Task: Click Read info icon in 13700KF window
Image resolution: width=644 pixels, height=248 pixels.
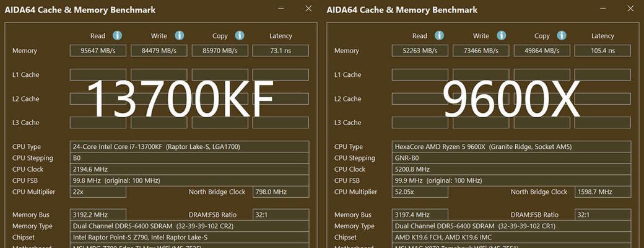Action: tap(117, 36)
